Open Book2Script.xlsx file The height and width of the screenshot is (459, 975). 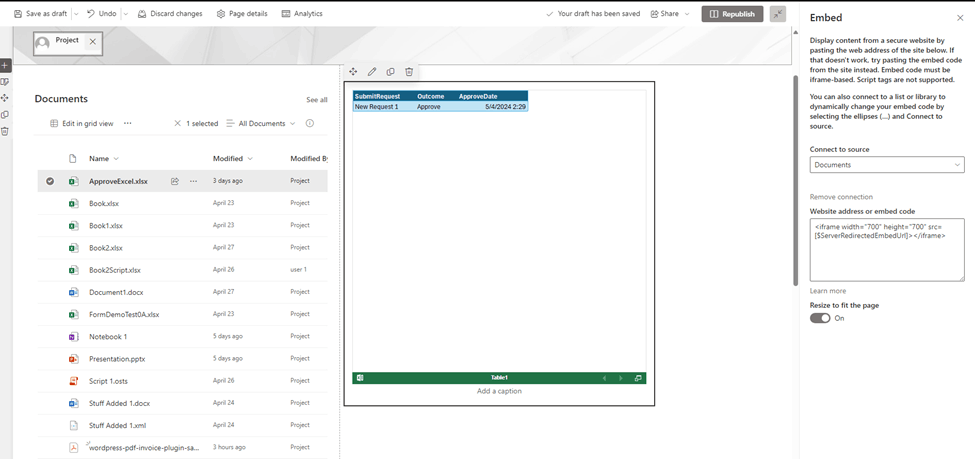pyautogui.click(x=115, y=270)
